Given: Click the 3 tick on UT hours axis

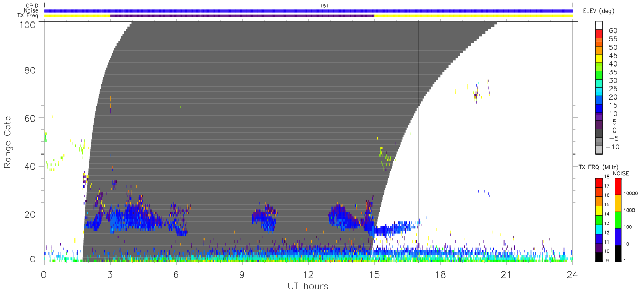Looking at the screenshot, I should (110, 274).
